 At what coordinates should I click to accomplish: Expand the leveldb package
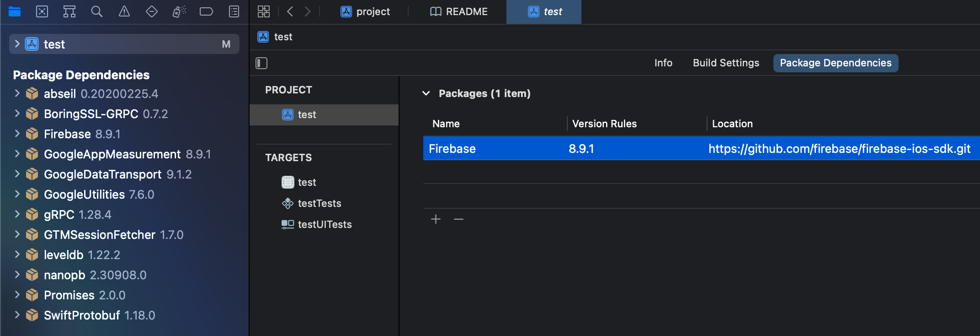tap(17, 255)
